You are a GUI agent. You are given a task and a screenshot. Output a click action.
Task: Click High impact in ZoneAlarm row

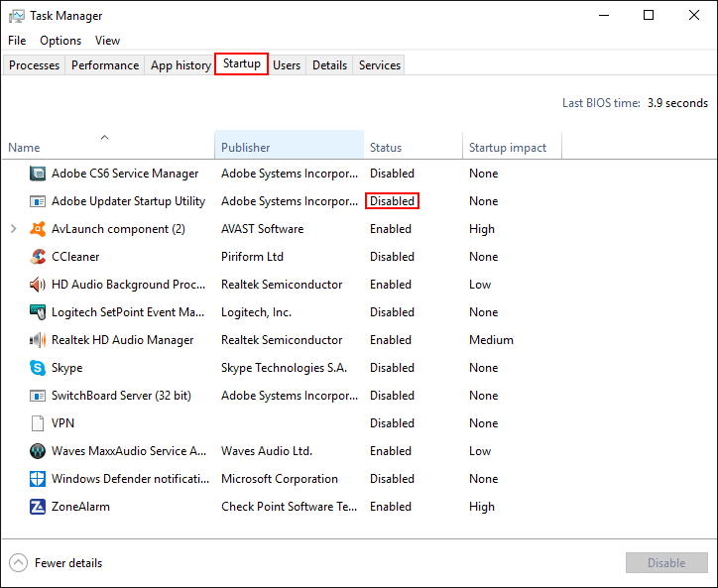click(482, 507)
